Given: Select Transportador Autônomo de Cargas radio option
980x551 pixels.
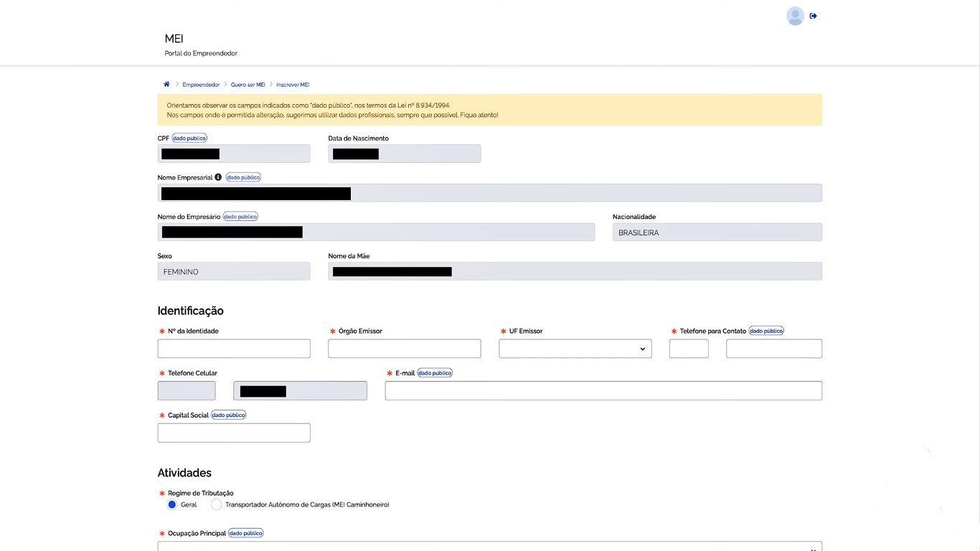Looking at the screenshot, I should pos(217,504).
